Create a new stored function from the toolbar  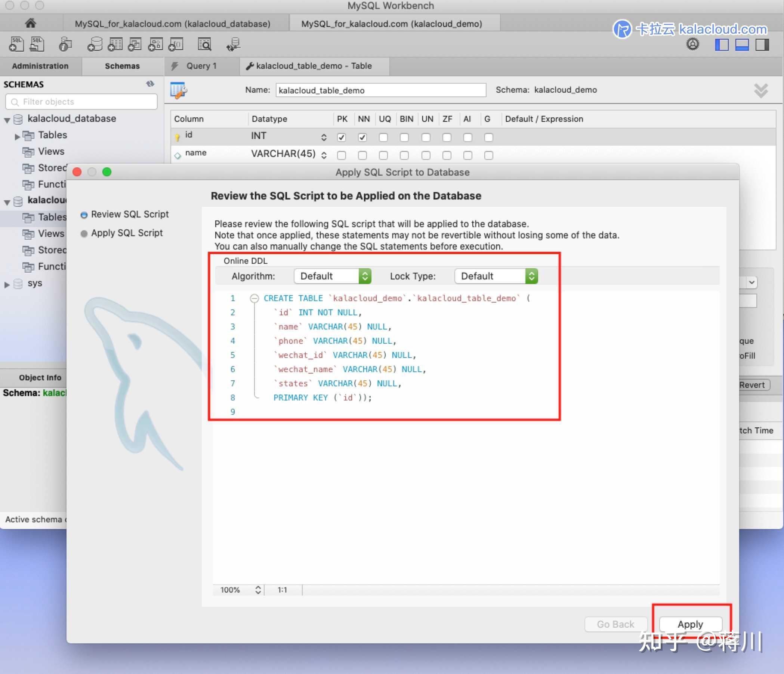pos(175,44)
